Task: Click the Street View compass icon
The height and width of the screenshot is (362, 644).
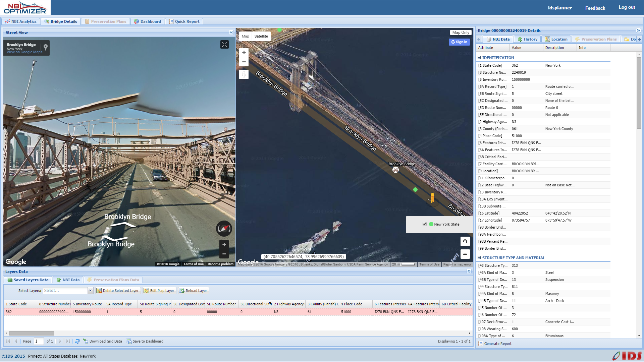Action: coord(224,229)
